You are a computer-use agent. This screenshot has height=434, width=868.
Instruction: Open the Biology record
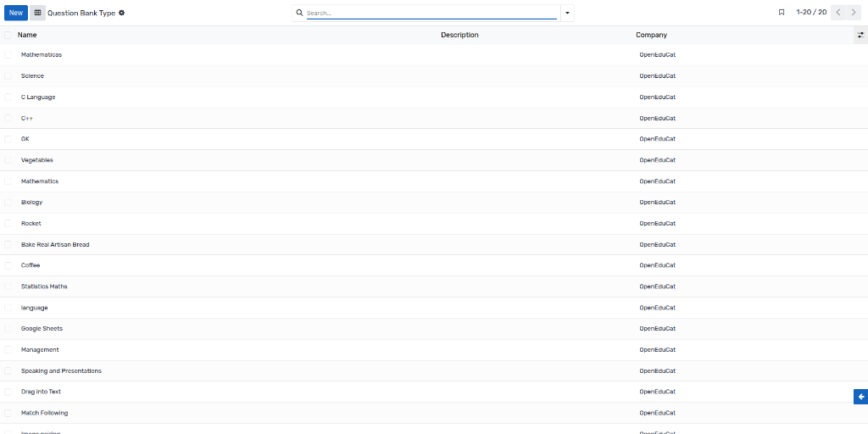click(32, 202)
